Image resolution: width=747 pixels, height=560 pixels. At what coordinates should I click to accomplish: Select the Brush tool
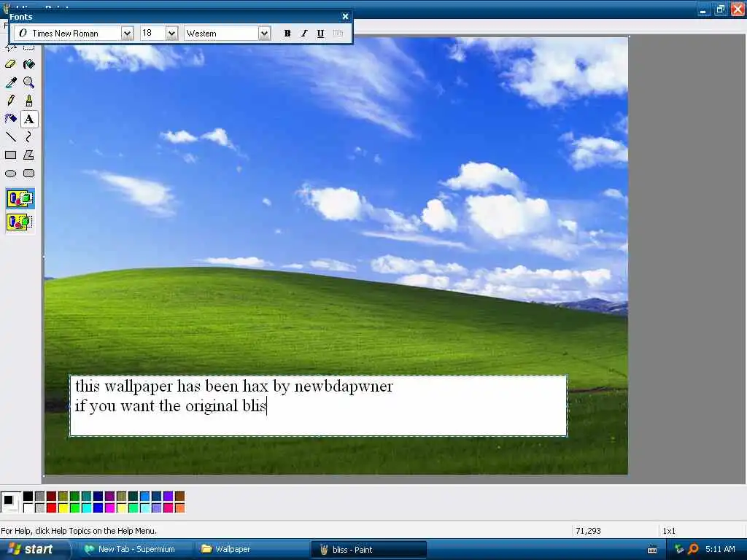pyautogui.click(x=29, y=101)
